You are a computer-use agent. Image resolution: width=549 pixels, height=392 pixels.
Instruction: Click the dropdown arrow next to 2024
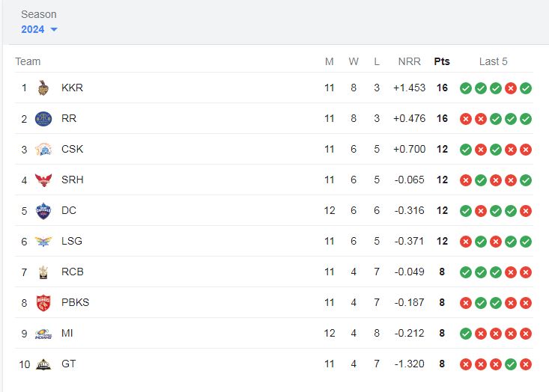coord(54,29)
